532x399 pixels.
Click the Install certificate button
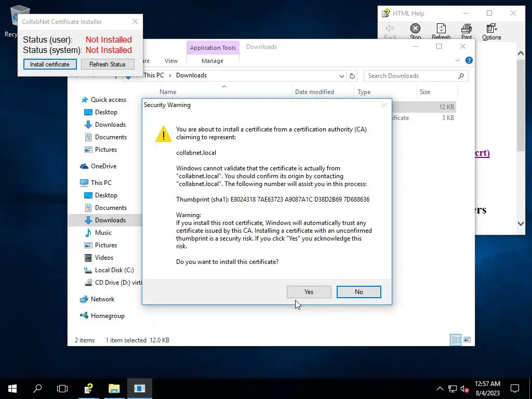click(x=50, y=64)
